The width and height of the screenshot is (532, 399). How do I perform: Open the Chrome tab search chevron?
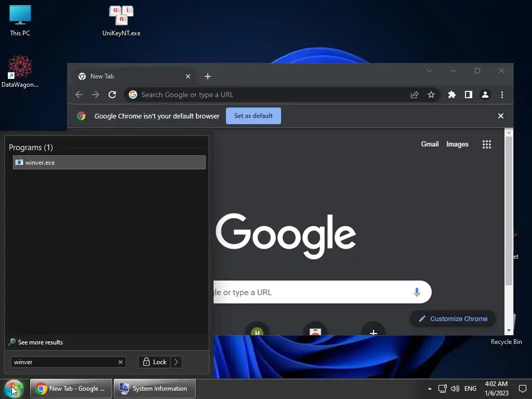[x=430, y=71]
